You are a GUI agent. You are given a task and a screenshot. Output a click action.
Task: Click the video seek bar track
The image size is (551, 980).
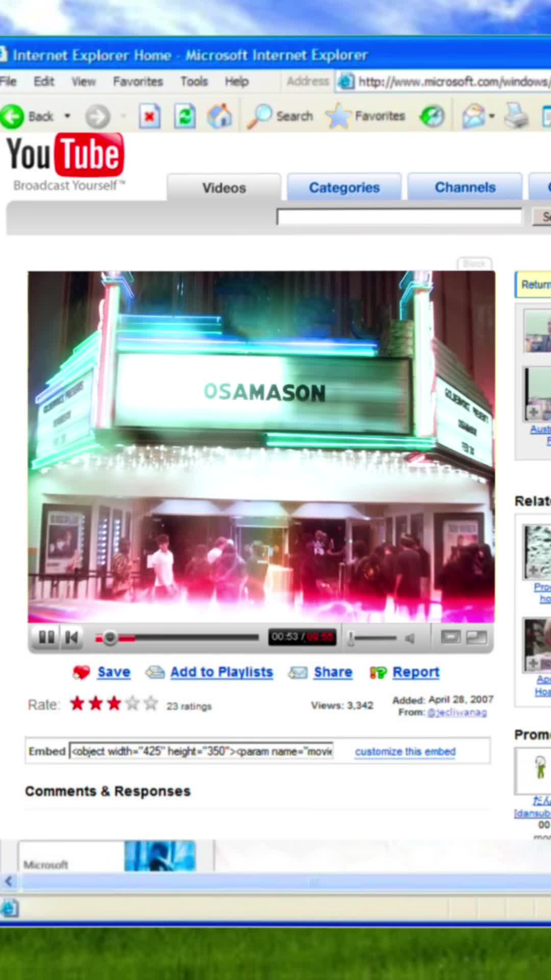tap(177, 638)
